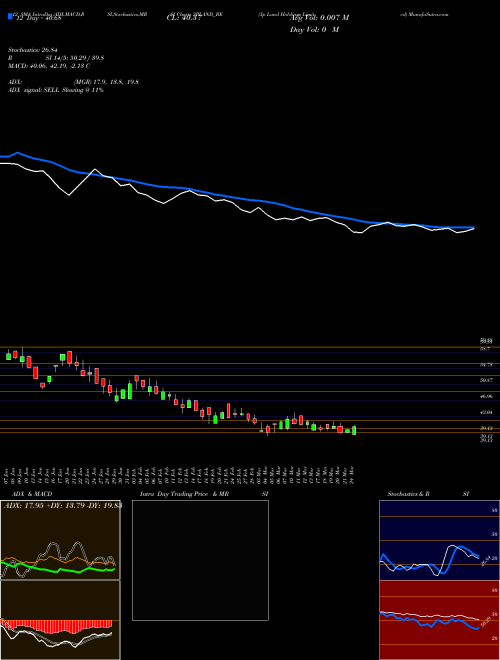Click the red RSI chart panel
This screenshot has height=660, width=500.
point(439,620)
